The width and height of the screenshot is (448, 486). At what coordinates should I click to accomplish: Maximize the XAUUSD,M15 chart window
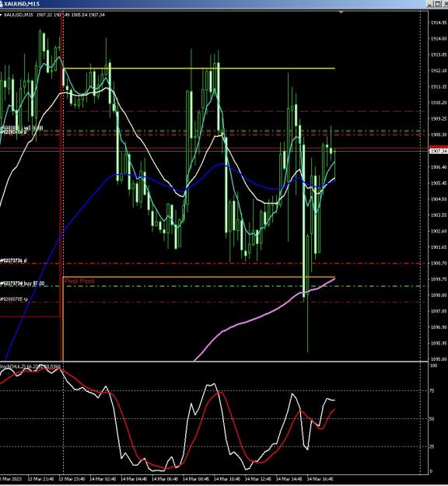click(x=437, y=4)
